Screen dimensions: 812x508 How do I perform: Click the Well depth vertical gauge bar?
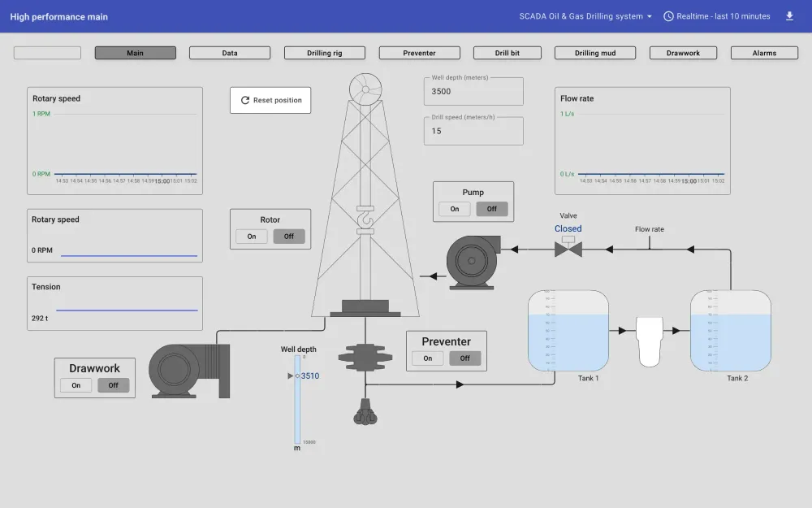click(297, 399)
